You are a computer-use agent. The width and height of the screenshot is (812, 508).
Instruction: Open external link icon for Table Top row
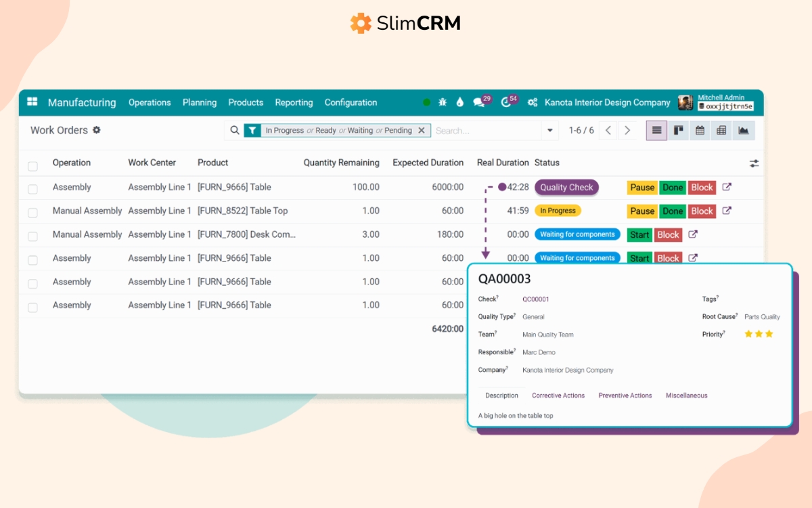(x=727, y=211)
